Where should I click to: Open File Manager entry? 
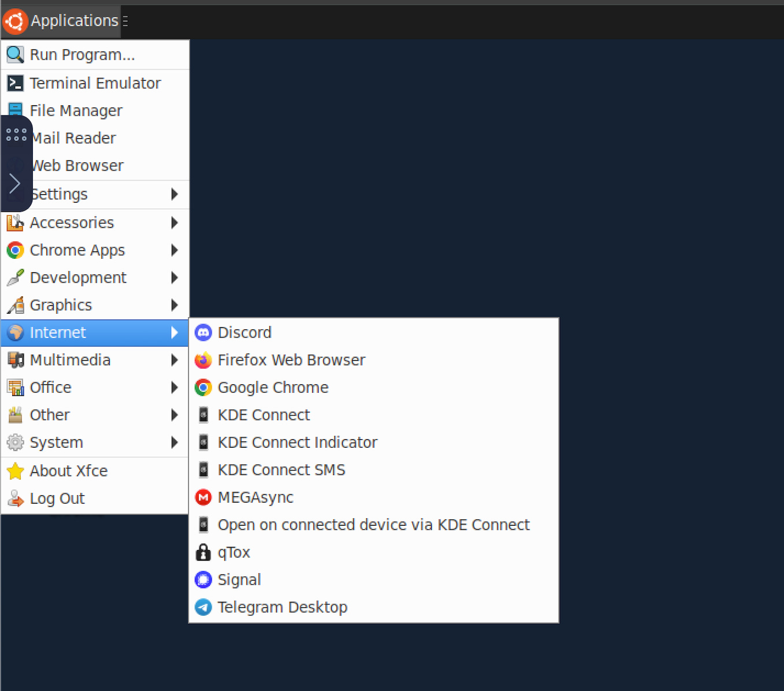[95, 110]
